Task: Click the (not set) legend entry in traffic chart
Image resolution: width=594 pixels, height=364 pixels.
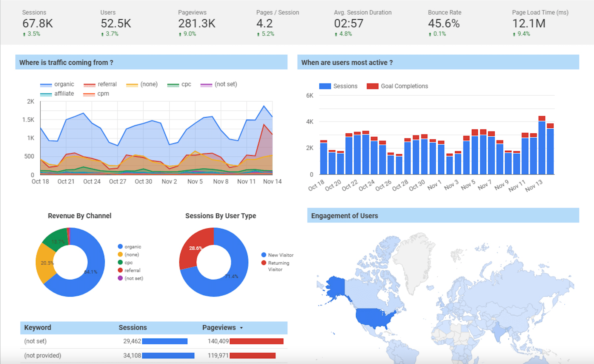Action: [x=219, y=84]
